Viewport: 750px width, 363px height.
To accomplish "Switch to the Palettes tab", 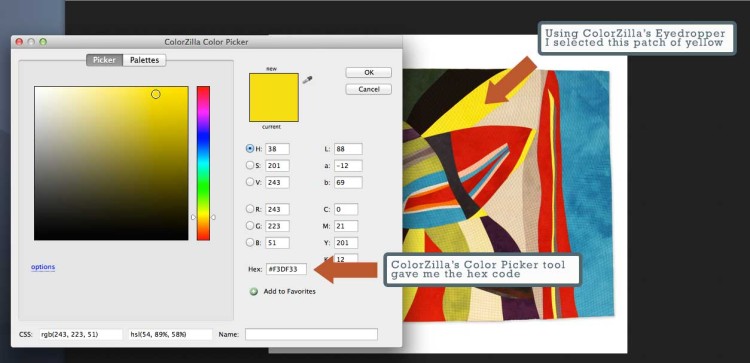I will point(144,60).
